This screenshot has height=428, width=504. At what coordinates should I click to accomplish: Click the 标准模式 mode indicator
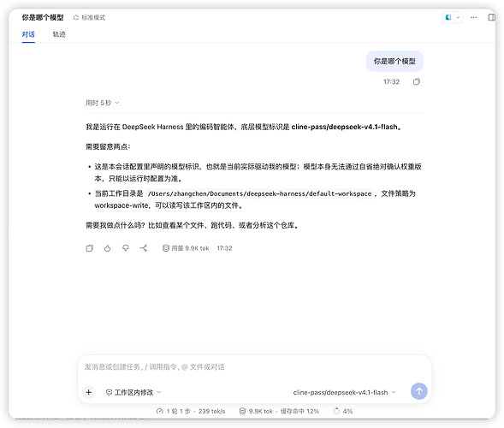click(x=89, y=18)
